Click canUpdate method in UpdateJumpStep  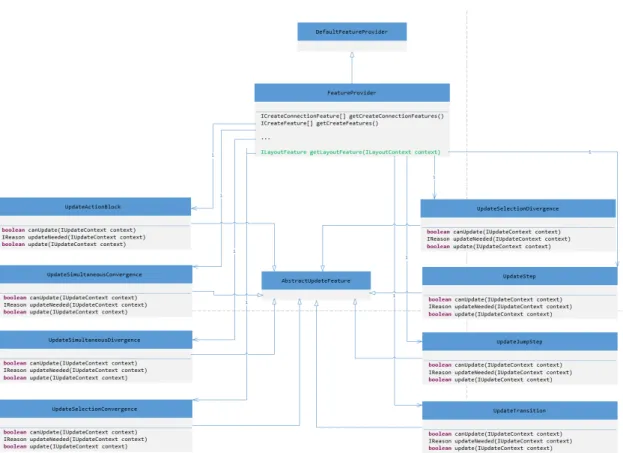click(x=495, y=365)
